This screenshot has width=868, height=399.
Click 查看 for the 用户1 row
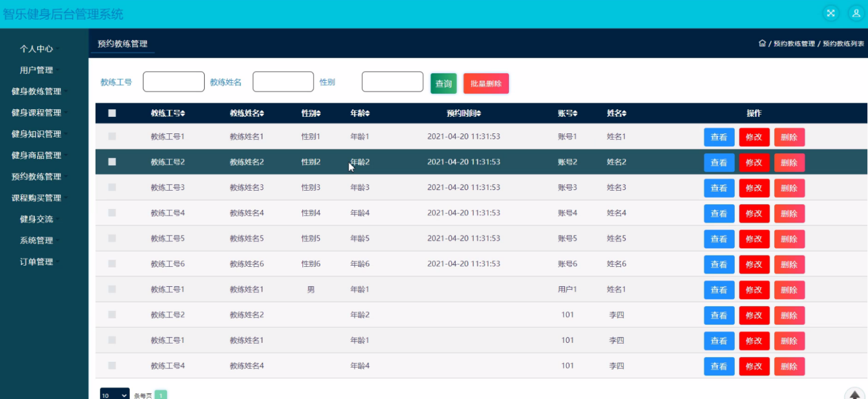coord(719,290)
